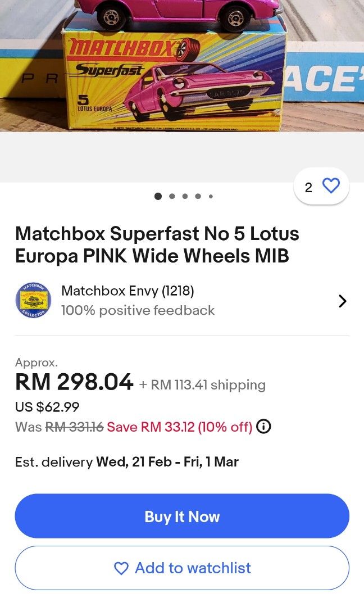
Task: Select the last carousel pagination dot
Action: (211, 196)
